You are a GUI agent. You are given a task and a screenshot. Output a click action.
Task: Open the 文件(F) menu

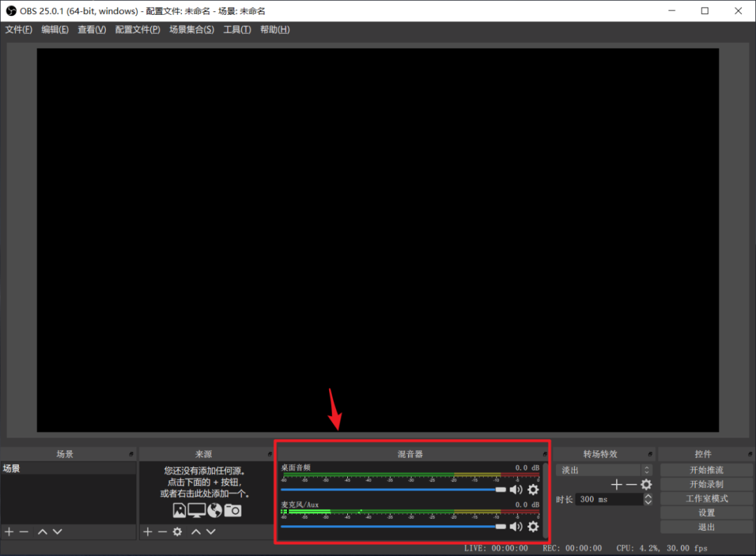pyautogui.click(x=19, y=29)
